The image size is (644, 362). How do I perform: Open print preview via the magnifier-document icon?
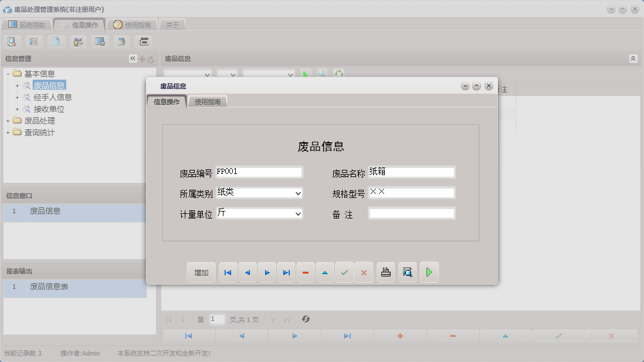[x=407, y=272]
